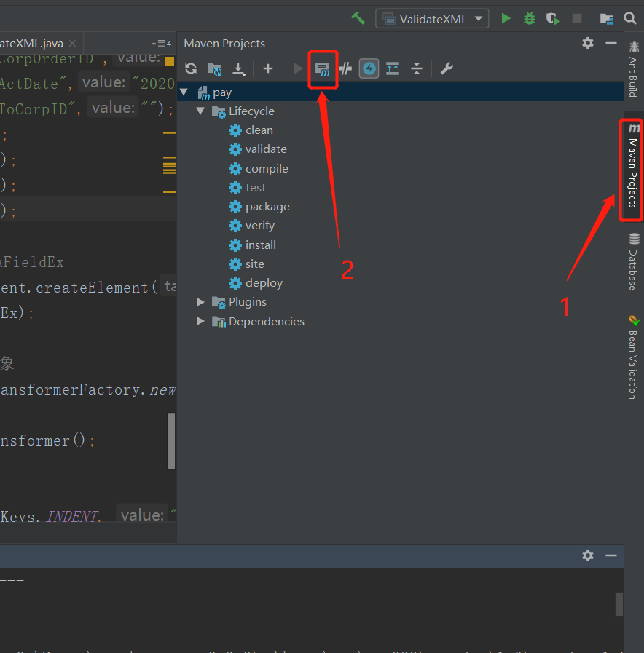Click the yellow warning marker in editor stripe
Image resolution: width=644 pixels, height=653 pixels.
pyautogui.click(x=169, y=61)
